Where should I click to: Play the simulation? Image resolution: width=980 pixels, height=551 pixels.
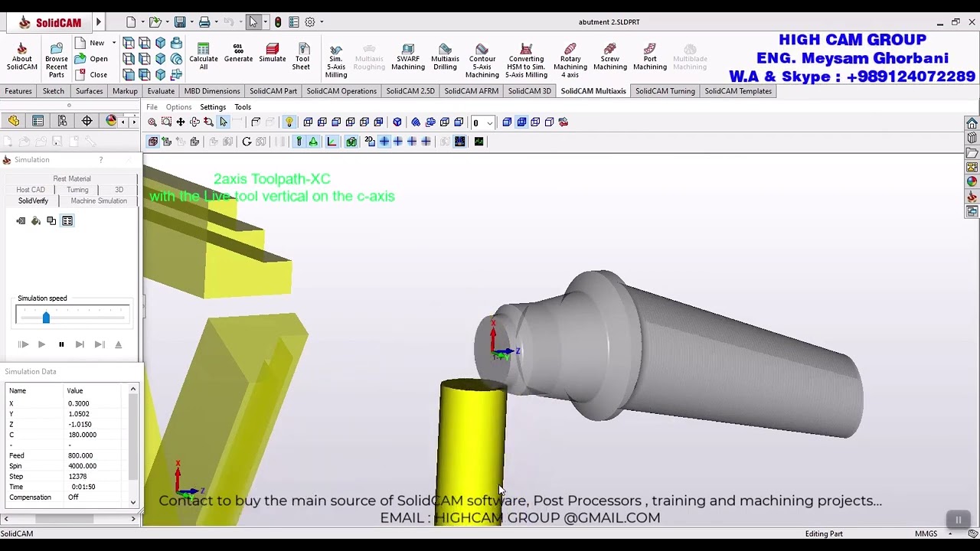tap(41, 345)
